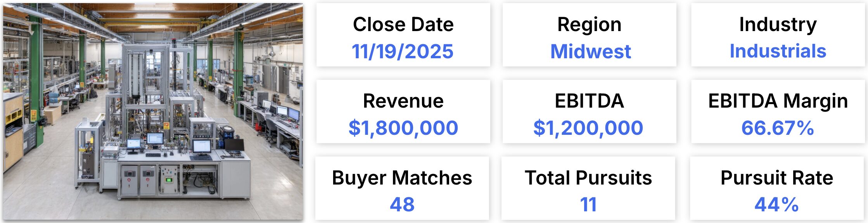Click the Industry heading

coord(778,24)
